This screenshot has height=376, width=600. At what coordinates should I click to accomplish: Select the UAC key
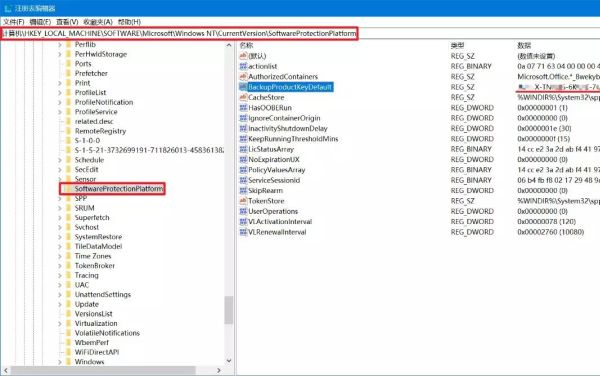point(82,285)
